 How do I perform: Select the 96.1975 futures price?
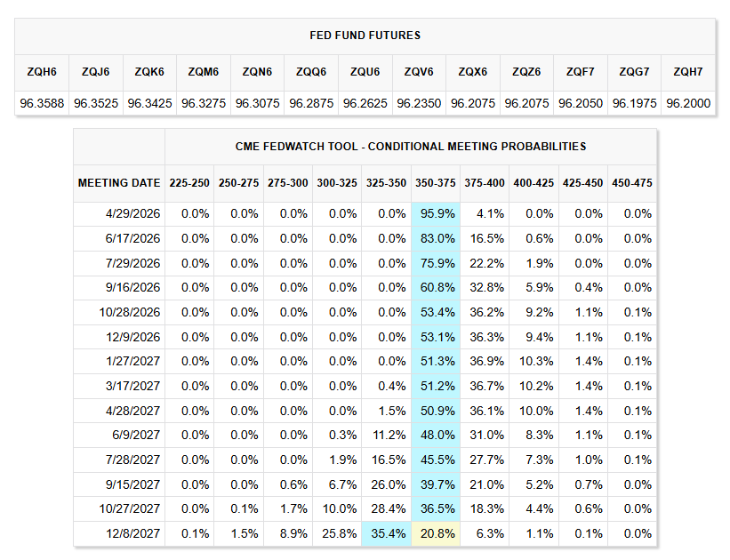click(634, 103)
